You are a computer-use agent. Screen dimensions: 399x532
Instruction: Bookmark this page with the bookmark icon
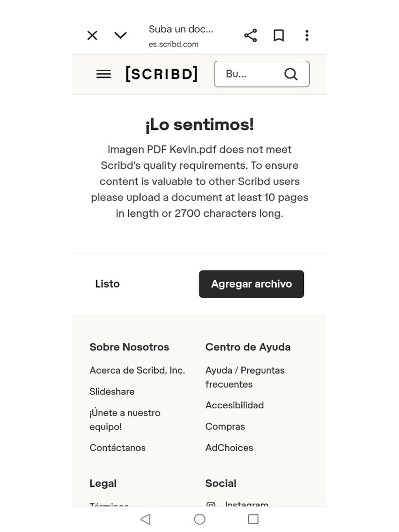pyautogui.click(x=278, y=35)
